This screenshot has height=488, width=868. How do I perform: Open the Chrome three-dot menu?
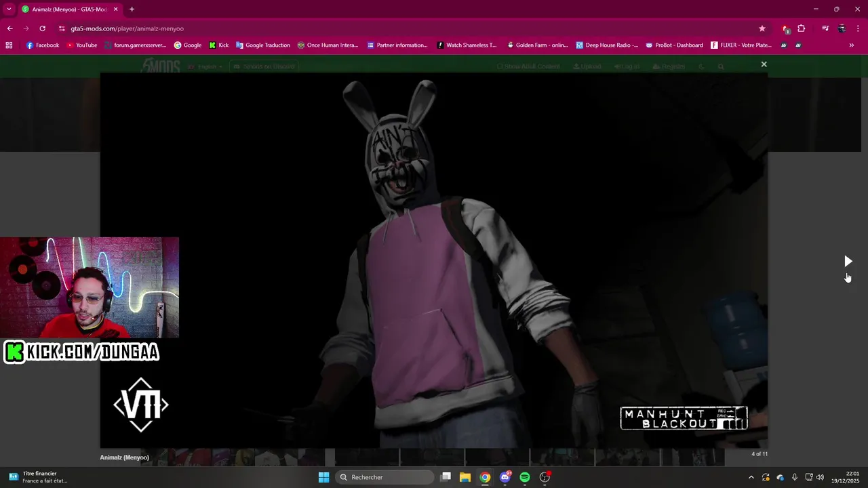click(x=859, y=28)
